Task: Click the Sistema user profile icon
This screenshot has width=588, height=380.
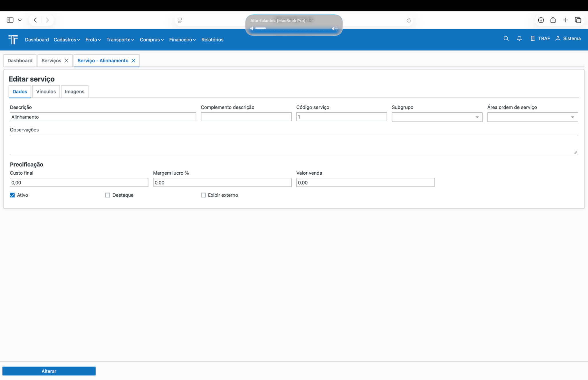Action: pos(558,38)
